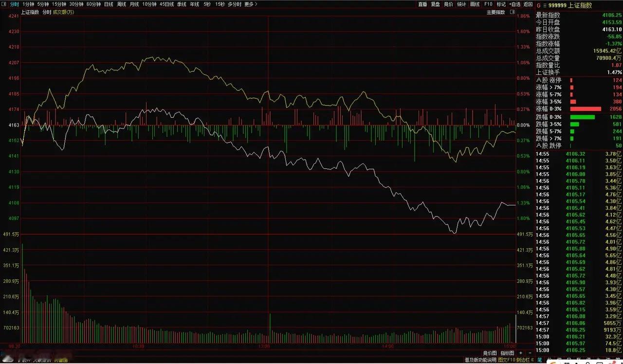Click the 跌幅 3-5% count 581
Screen dimensions: 623x364
tap(617, 124)
